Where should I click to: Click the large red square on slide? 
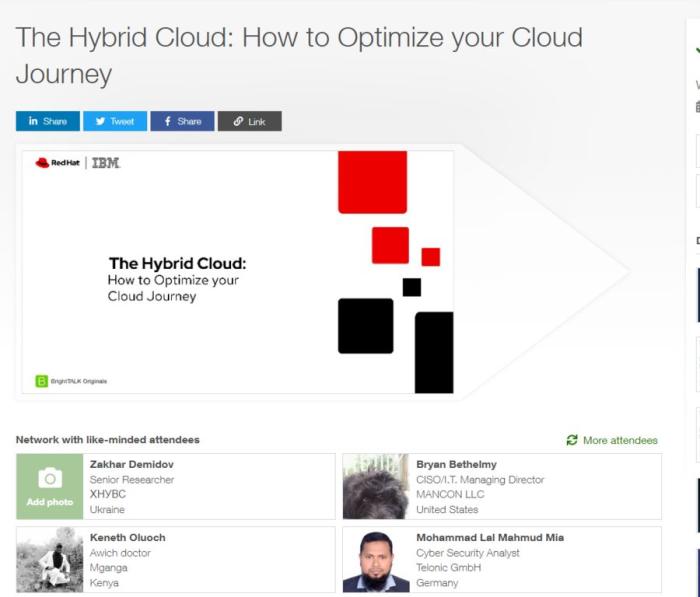click(372, 182)
